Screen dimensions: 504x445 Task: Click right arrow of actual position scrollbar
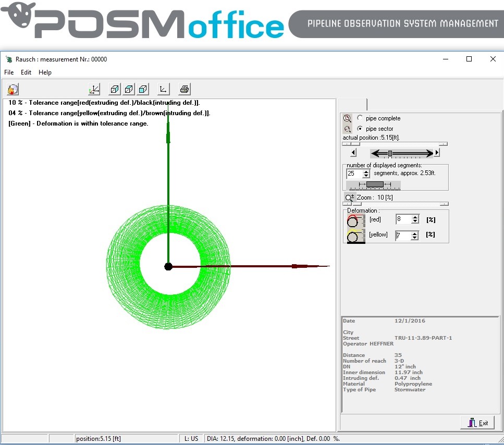point(443,144)
